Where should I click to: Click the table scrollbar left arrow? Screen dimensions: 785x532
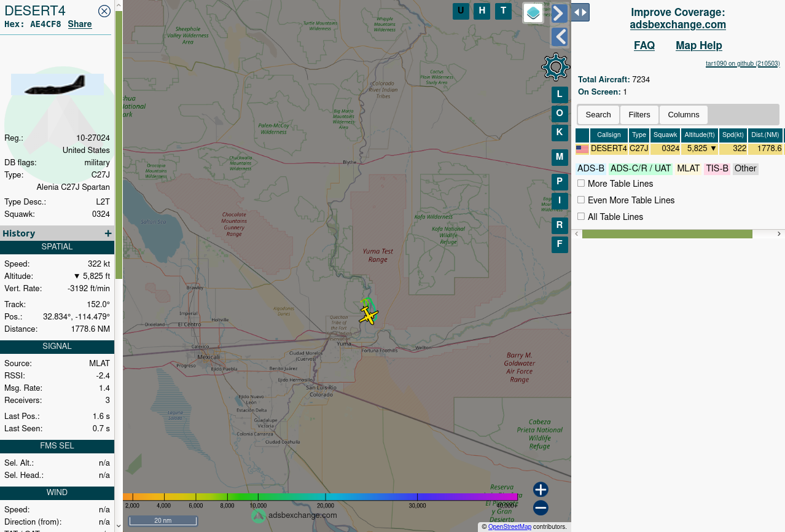[x=576, y=234]
